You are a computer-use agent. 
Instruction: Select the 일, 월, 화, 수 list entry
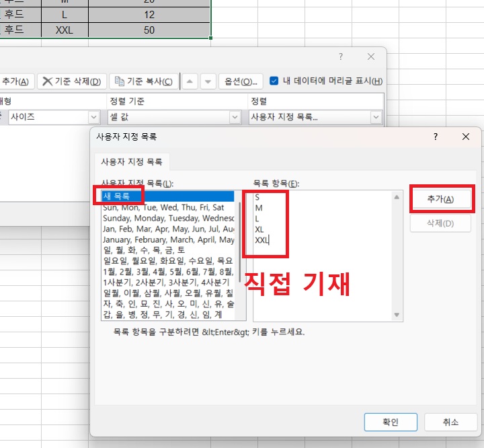point(167,250)
